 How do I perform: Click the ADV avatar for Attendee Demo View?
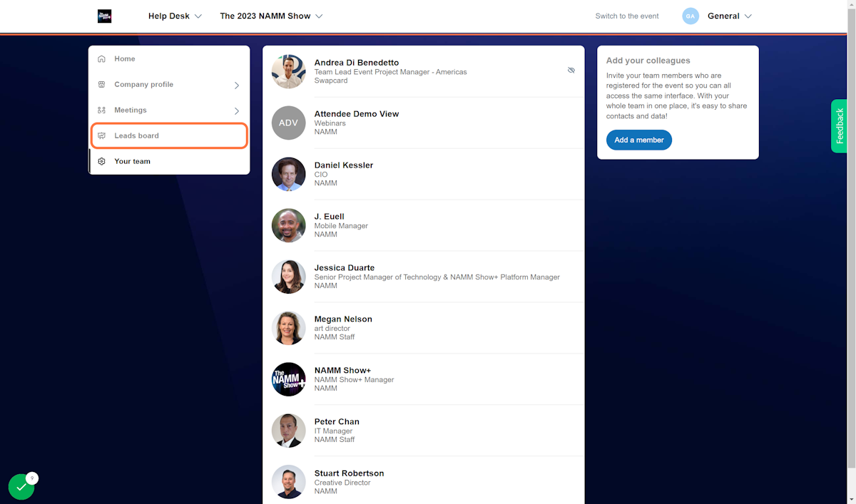[288, 123]
